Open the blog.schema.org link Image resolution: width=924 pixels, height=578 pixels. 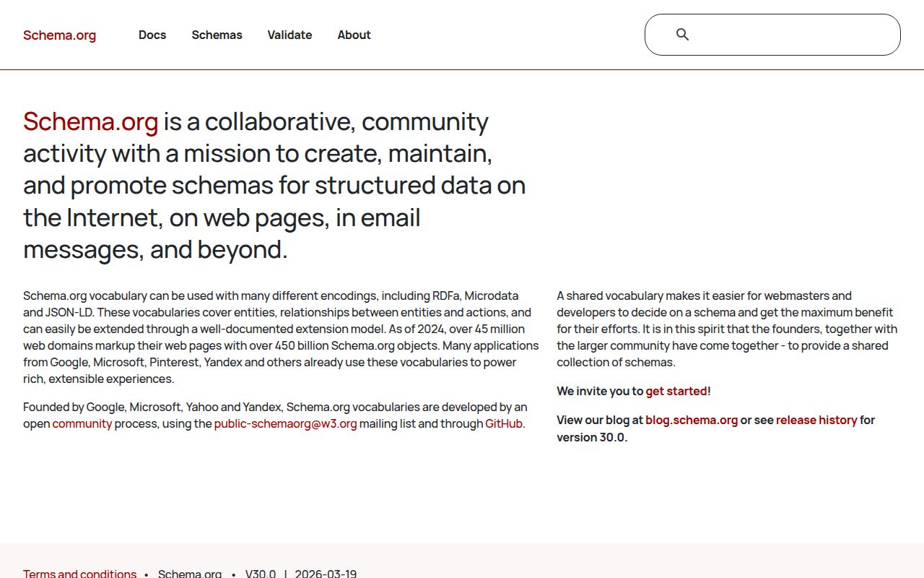(692, 420)
